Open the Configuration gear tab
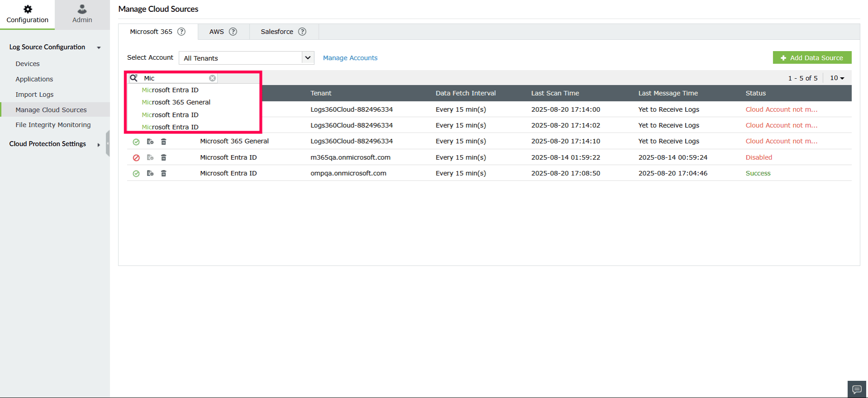 pyautogui.click(x=27, y=14)
